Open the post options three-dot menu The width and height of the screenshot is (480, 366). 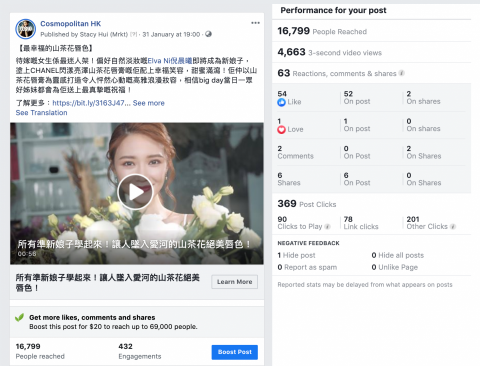(x=255, y=23)
